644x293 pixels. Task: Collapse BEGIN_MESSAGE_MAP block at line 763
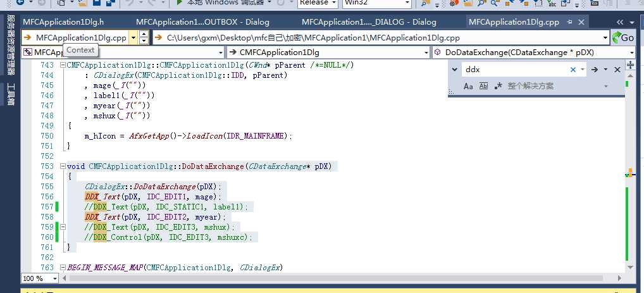pos(63,268)
